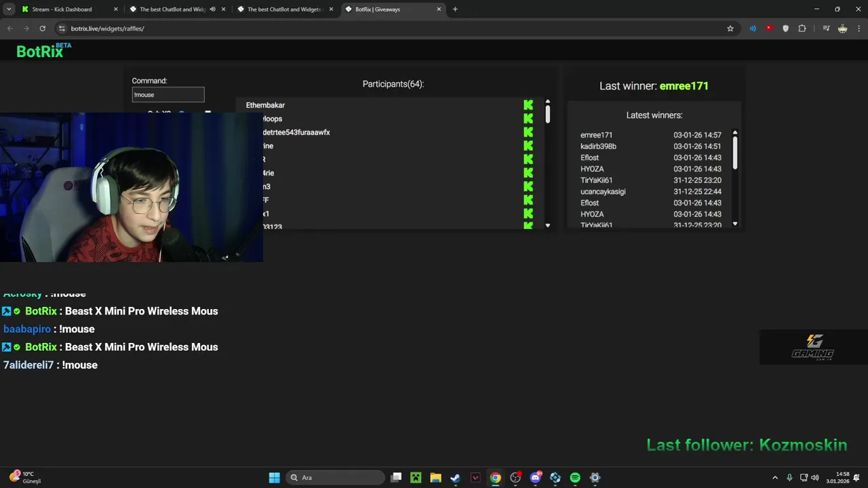Open OBS Studio taskbar icon
868x488 pixels.
(515, 478)
